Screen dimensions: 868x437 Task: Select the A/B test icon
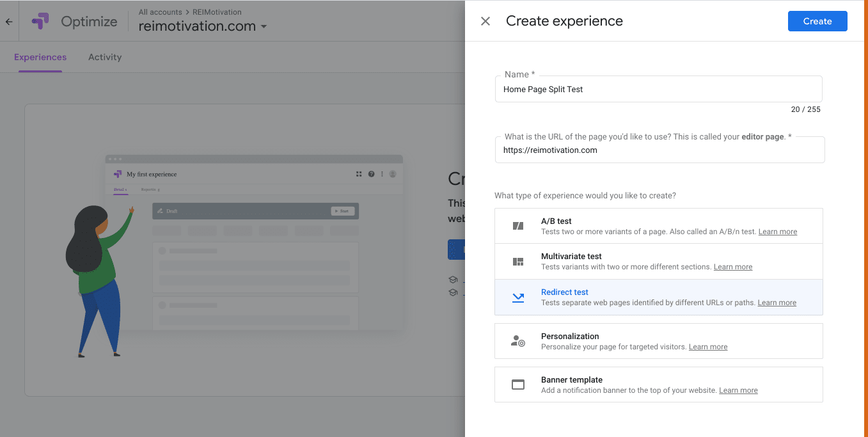click(518, 226)
